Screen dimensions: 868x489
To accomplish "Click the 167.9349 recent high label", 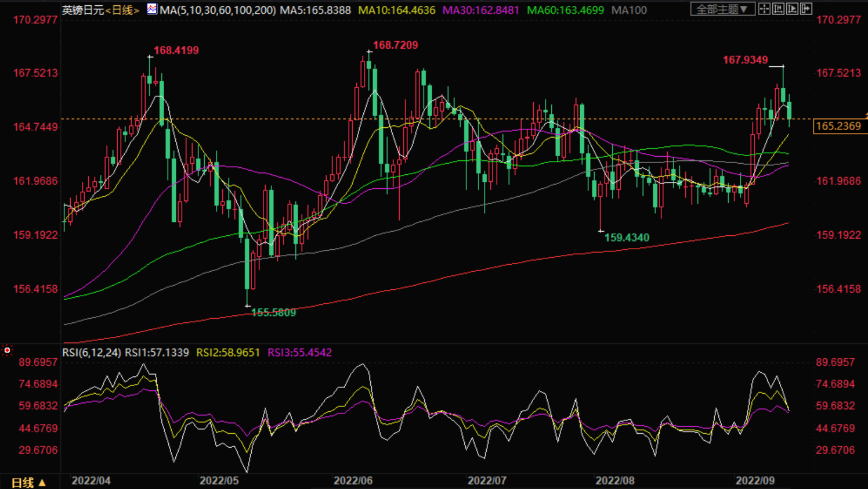I will [x=745, y=60].
